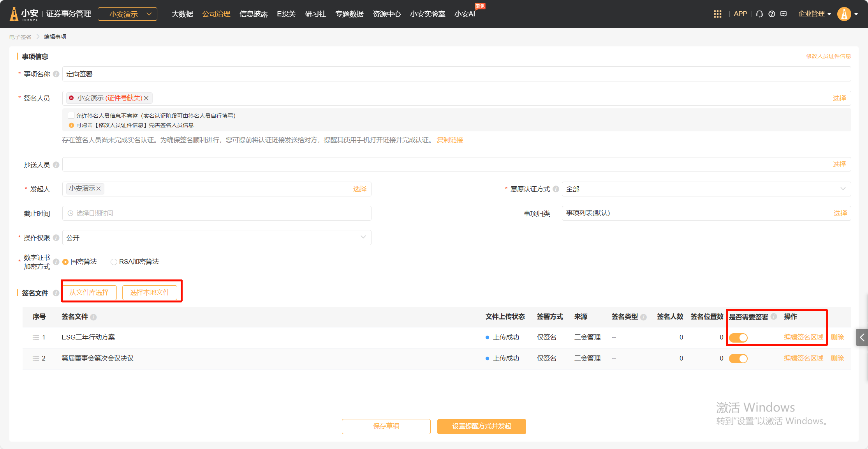
Task: Remove 小安演示 tag from 签名人员
Action: pyautogui.click(x=146, y=98)
